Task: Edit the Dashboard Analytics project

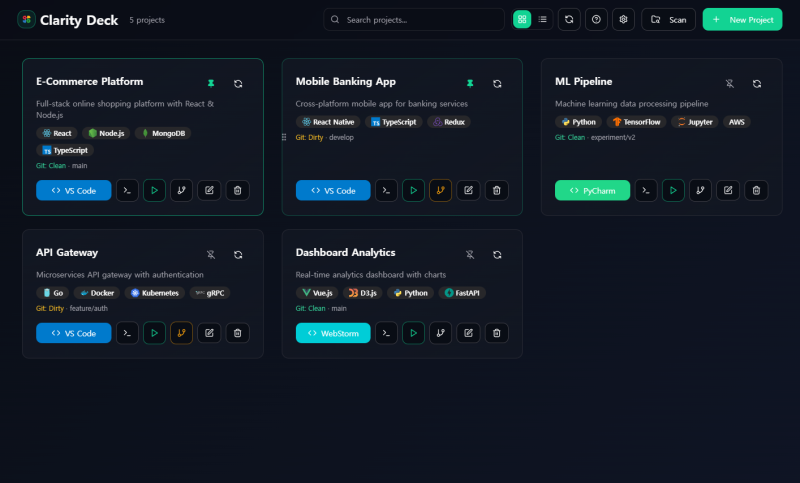Action: [468, 333]
